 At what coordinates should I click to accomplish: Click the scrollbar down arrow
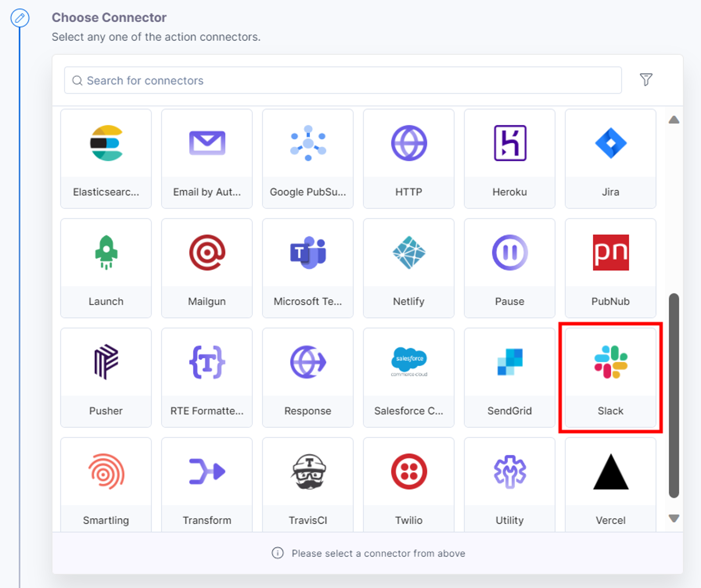[674, 518]
